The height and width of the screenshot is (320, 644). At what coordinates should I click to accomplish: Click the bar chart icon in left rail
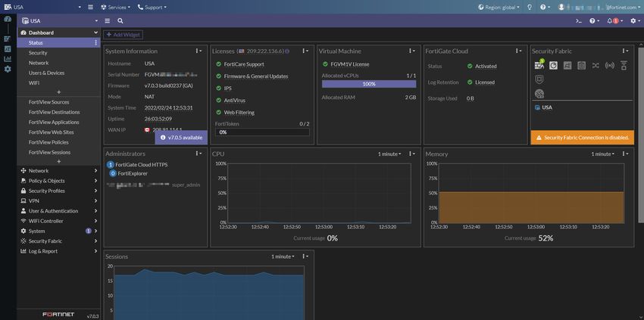click(8, 59)
